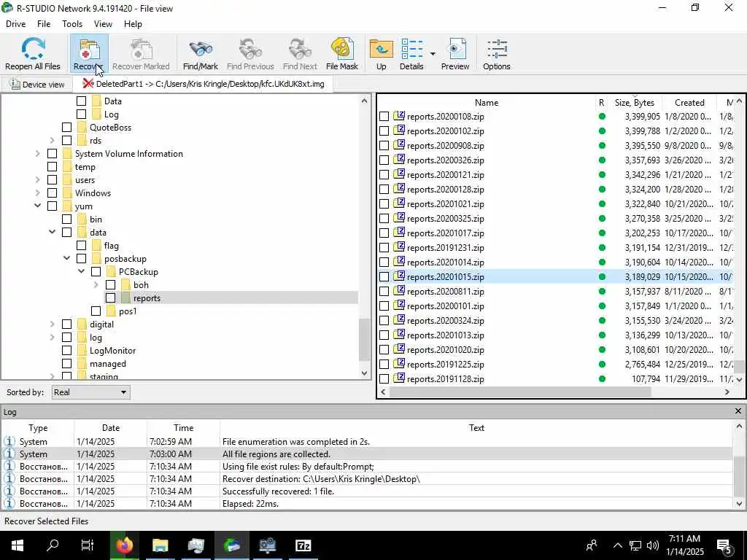Screen dimensions: 747x560
Task: Expand the boh folder node
Action: (96, 285)
